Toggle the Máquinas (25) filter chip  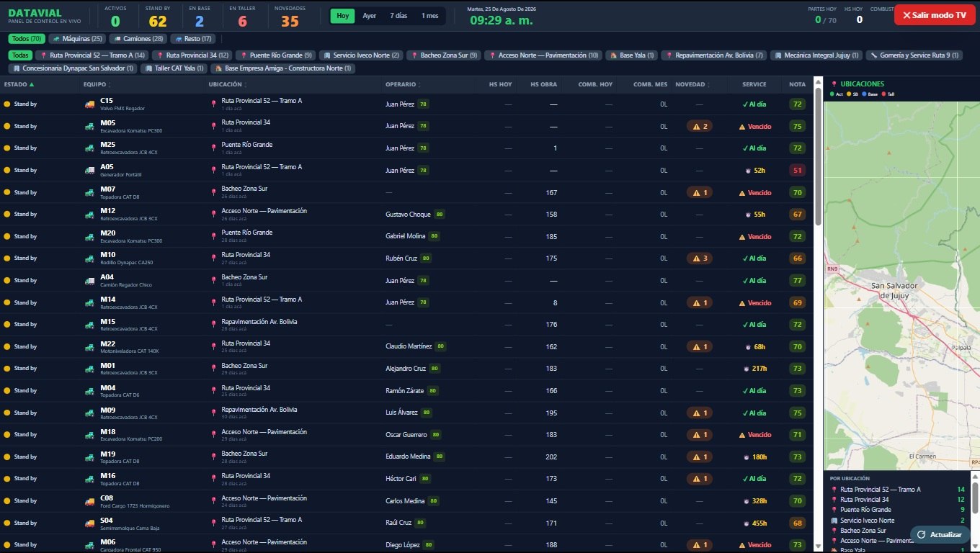click(76, 39)
